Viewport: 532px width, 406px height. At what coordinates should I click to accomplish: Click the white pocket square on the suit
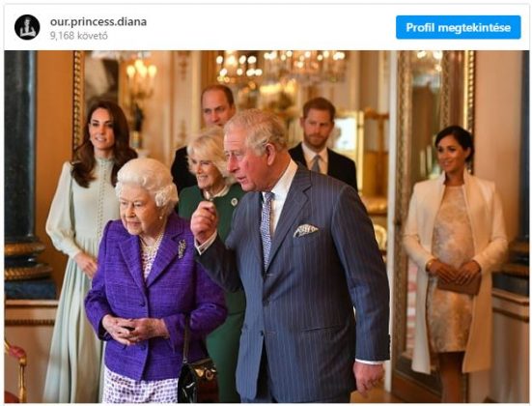point(306,230)
